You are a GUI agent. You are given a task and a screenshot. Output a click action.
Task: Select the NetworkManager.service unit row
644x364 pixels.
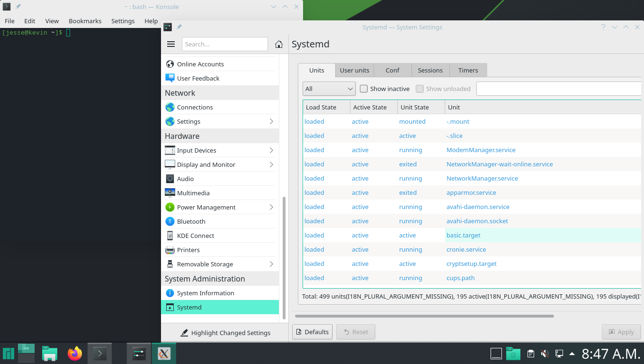pyautogui.click(x=472, y=178)
